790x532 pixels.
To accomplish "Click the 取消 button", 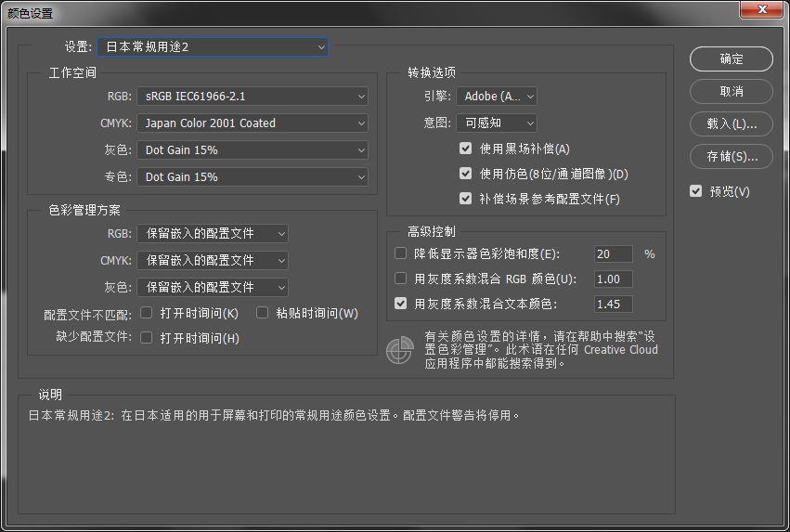I will point(732,91).
